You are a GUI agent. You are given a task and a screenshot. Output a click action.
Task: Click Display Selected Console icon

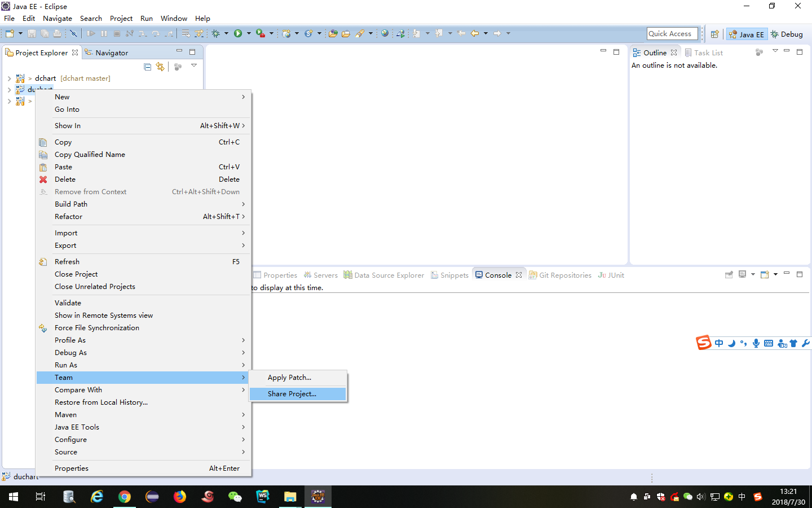pyautogui.click(x=743, y=275)
